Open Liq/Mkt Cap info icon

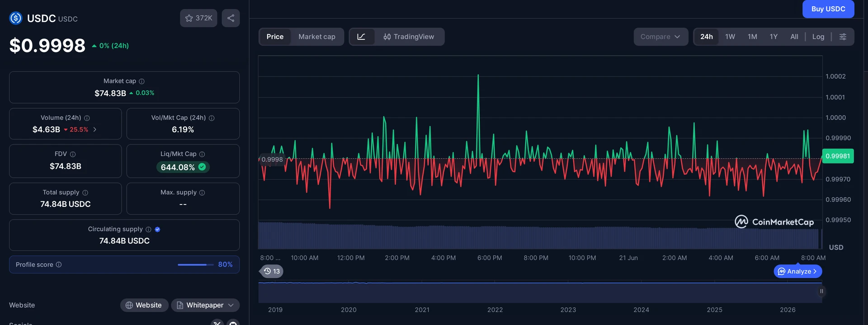[202, 154]
